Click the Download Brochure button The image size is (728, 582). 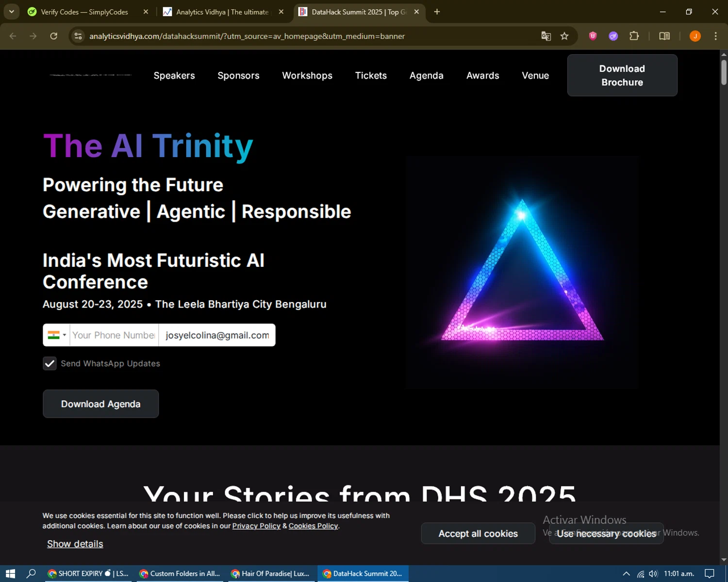coord(622,75)
